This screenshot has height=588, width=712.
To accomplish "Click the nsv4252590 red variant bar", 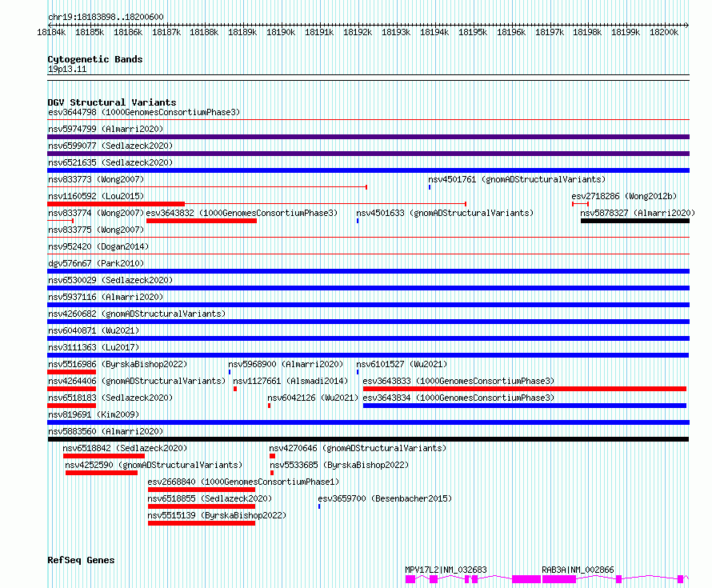I will tap(102, 473).
